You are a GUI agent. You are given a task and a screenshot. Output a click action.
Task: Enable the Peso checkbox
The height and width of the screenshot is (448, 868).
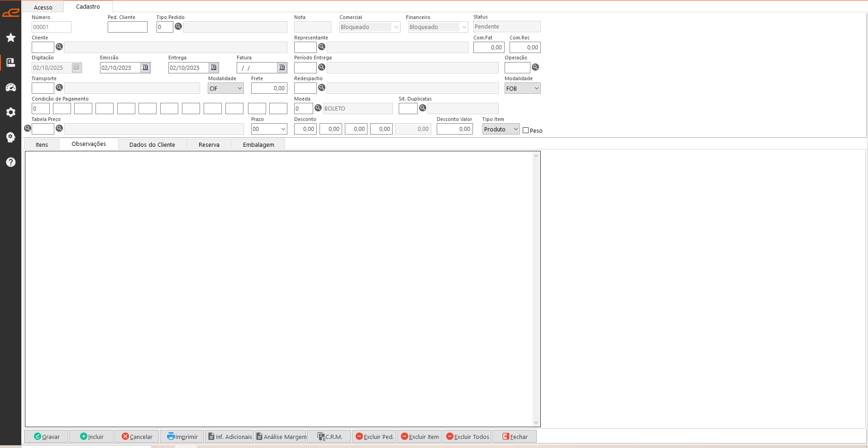point(525,130)
